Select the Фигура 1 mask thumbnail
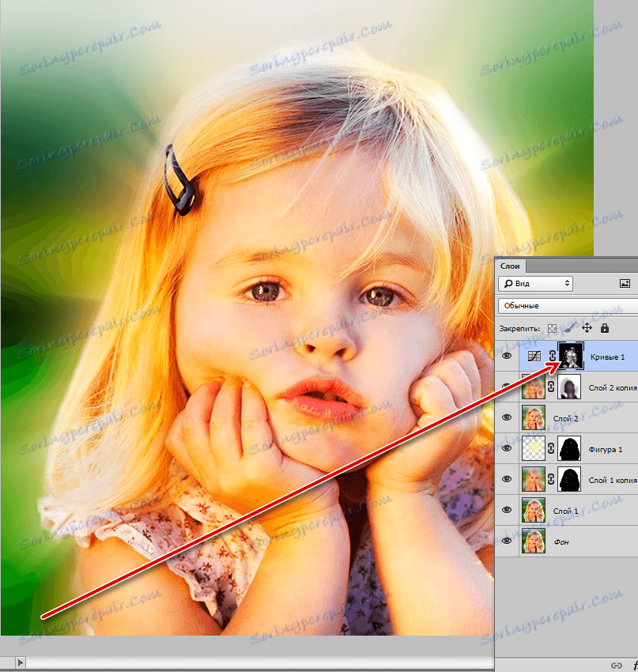This screenshot has width=638, height=672. pos(569,448)
